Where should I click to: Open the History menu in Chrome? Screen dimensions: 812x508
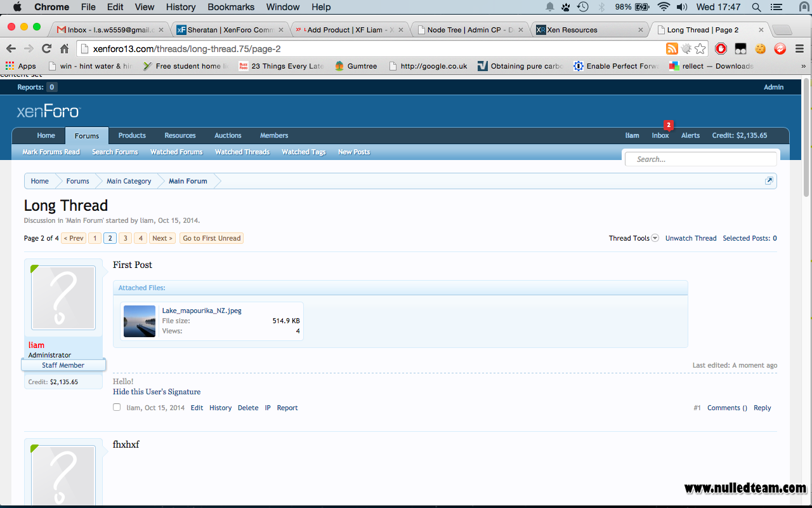pos(181,7)
